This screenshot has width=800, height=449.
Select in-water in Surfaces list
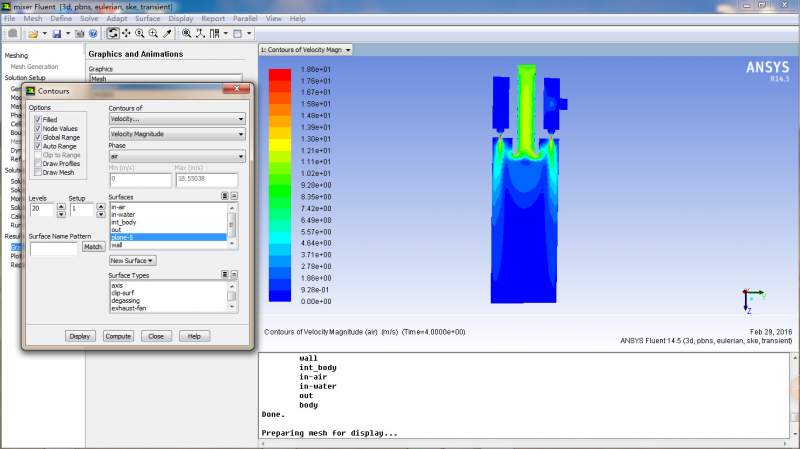[168, 215]
